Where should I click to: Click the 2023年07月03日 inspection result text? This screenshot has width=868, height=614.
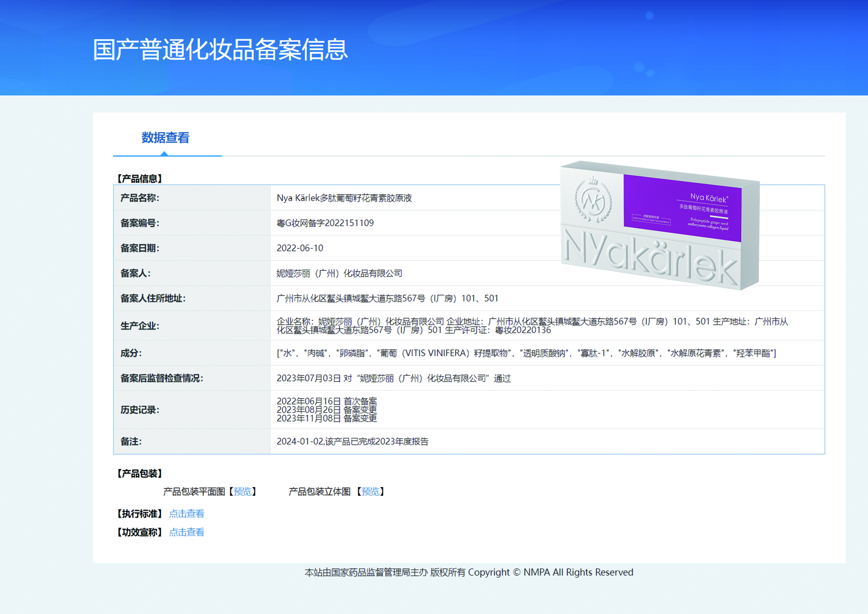(x=394, y=378)
